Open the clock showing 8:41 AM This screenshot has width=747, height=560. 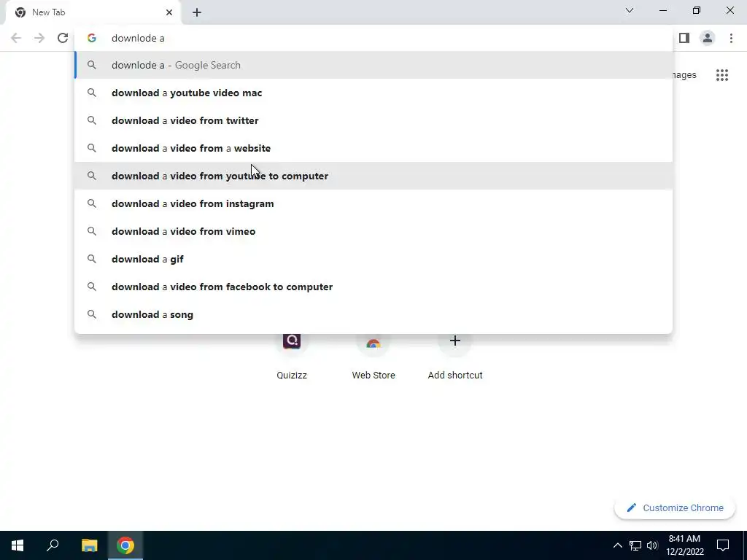(684, 545)
